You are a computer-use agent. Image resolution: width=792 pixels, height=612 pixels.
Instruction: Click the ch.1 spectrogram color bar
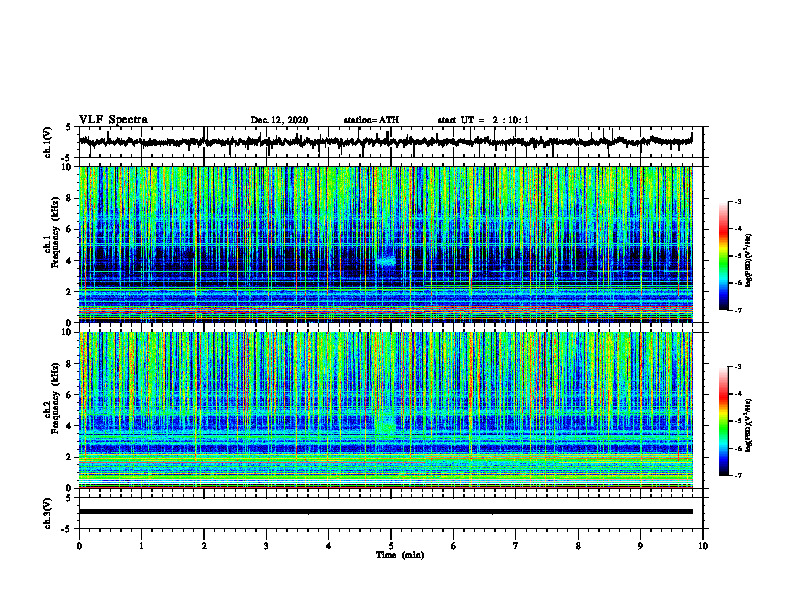723,256
